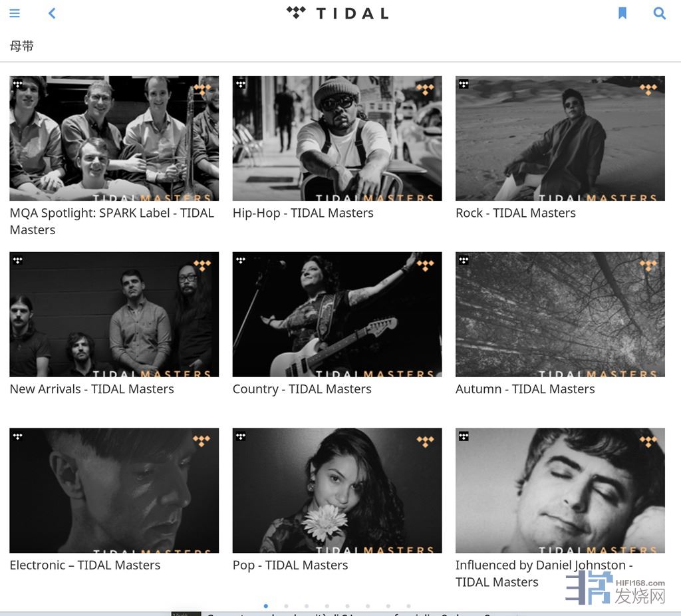Open 'New Arrivals - TIDAL Masters' title link
The width and height of the screenshot is (681, 616).
tap(92, 389)
